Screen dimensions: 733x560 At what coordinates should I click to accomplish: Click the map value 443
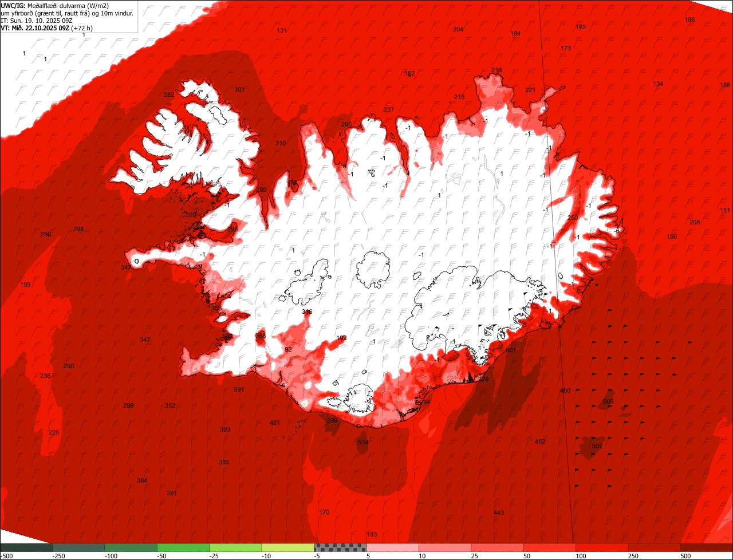pos(499,512)
